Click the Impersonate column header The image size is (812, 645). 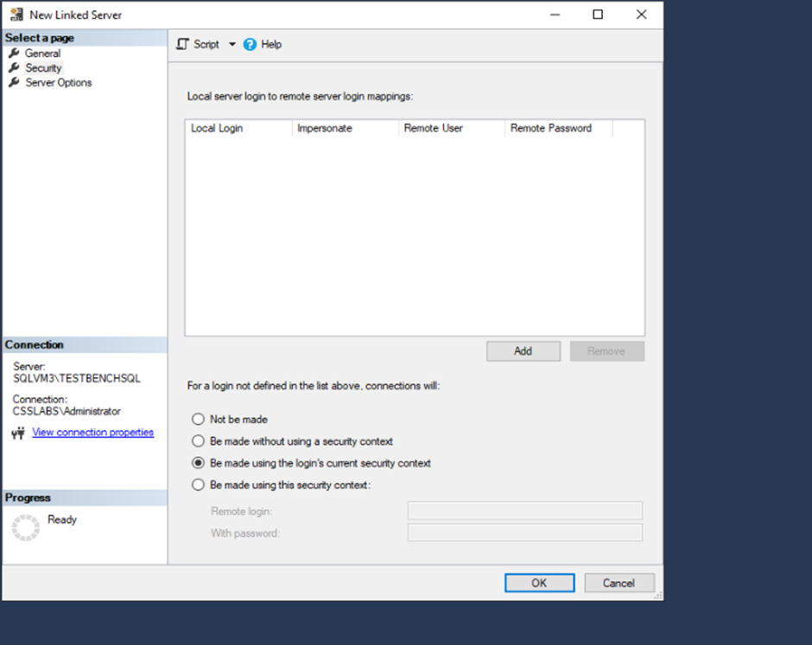tap(346, 128)
